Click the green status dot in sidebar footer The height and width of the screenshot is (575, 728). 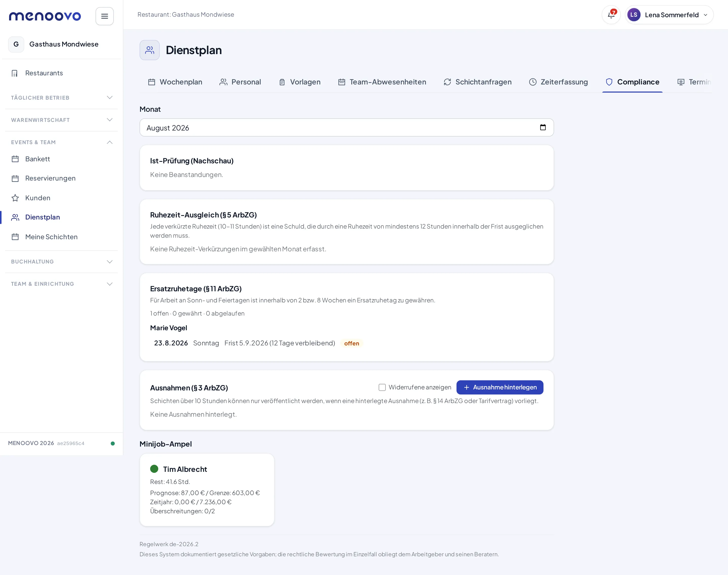(x=113, y=443)
